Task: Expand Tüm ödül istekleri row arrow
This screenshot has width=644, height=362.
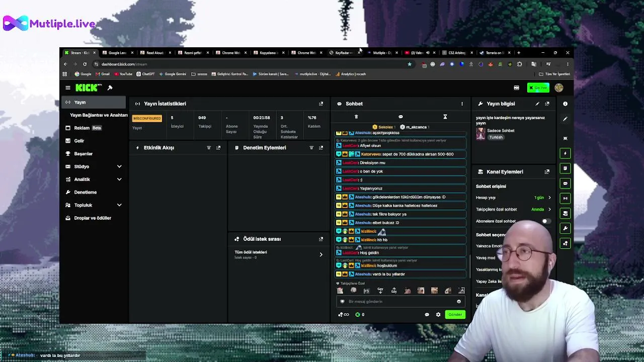Action: (x=321, y=254)
